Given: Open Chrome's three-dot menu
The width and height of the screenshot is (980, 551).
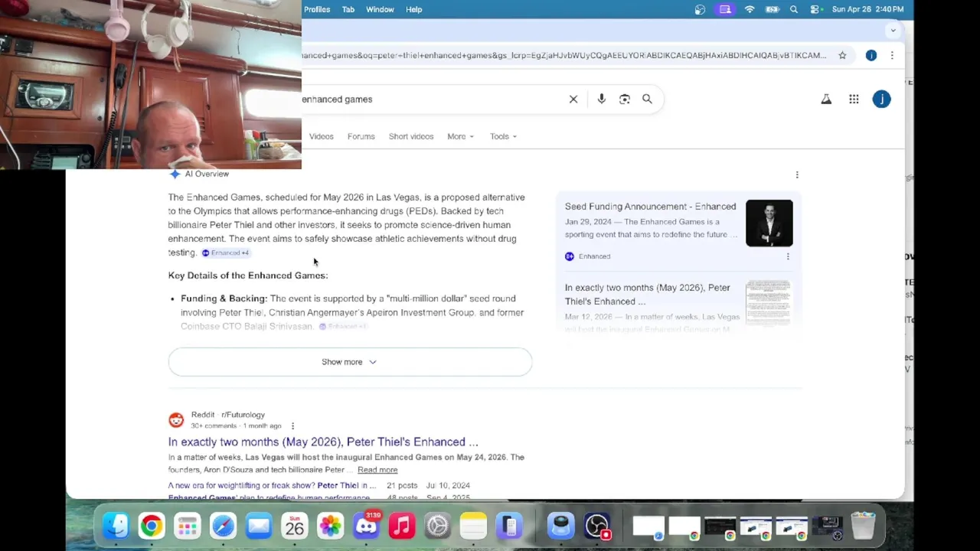Looking at the screenshot, I should (892, 55).
